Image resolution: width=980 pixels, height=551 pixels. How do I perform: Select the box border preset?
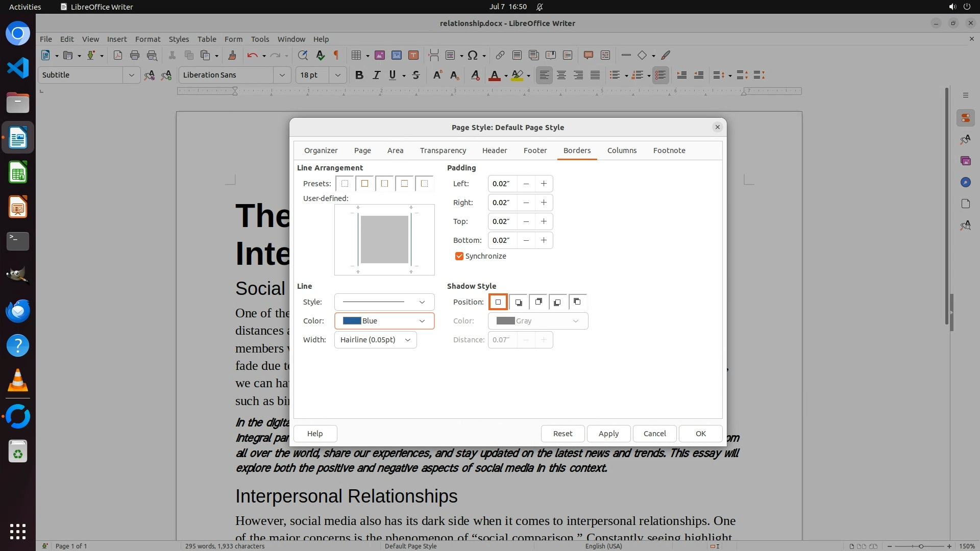(364, 184)
